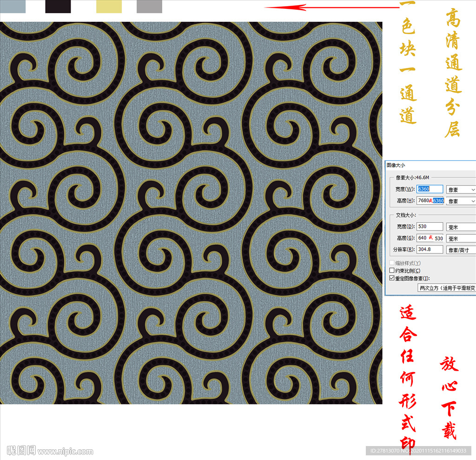Click the 分辨率(R) field showing 304.8
This screenshot has height=460, width=476.
(x=430, y=249)
